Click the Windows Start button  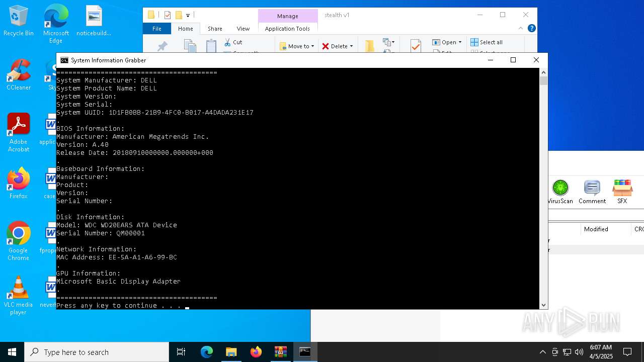(12, 352)
